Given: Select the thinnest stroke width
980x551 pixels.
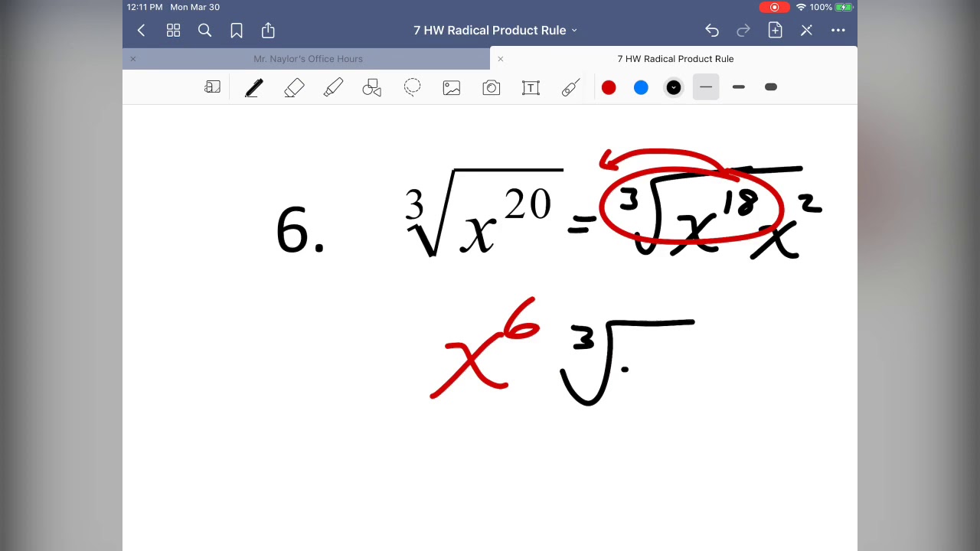Looking at the screenshot, I should click(x=706, y=87).
